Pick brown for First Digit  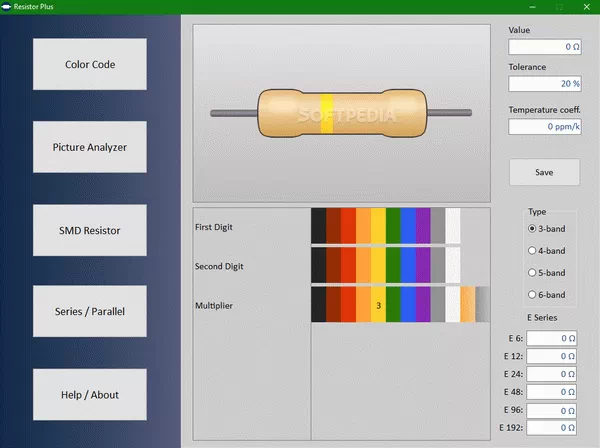pyautogui.click(x=333, y=226)
